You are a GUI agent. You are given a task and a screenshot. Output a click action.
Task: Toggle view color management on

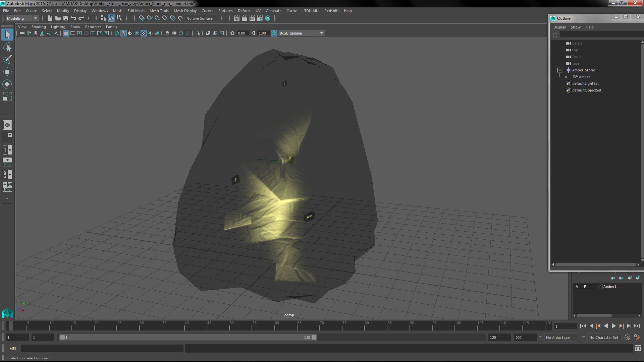(274, 33)
